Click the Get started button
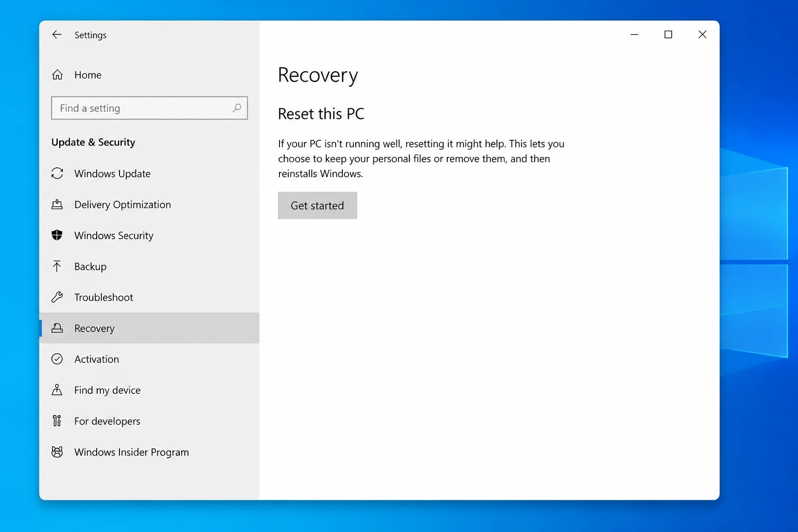Screen dimensions: 798x532 pos(317,205)
